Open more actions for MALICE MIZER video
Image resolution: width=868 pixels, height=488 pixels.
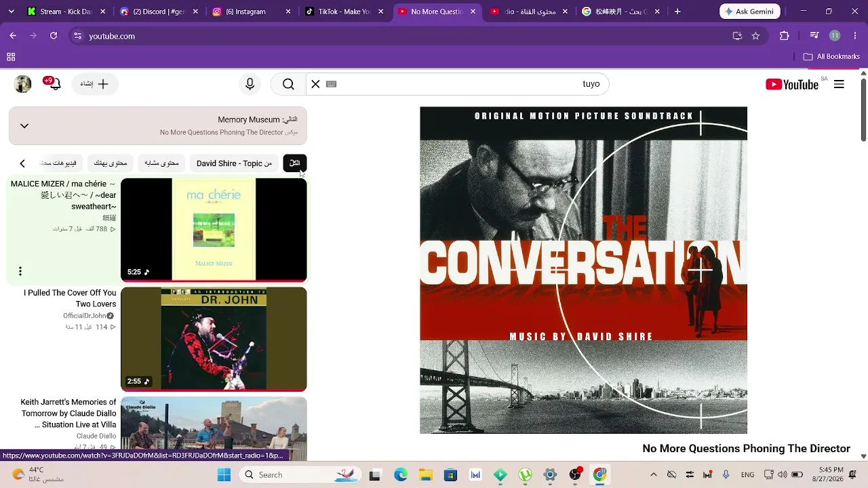point(20,271)
